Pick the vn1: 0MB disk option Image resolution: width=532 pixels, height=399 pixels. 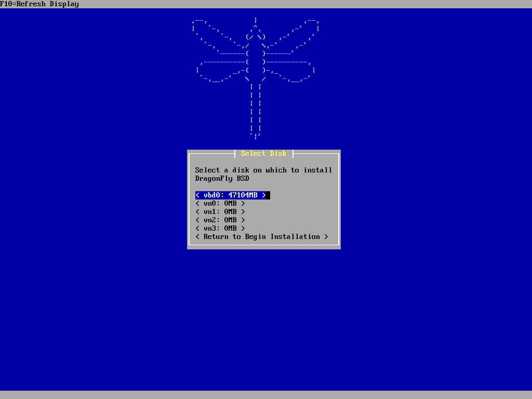point(220,212)
